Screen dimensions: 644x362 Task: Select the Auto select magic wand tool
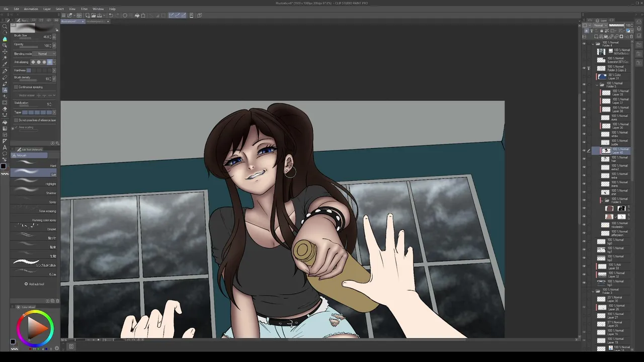[5, 58]
